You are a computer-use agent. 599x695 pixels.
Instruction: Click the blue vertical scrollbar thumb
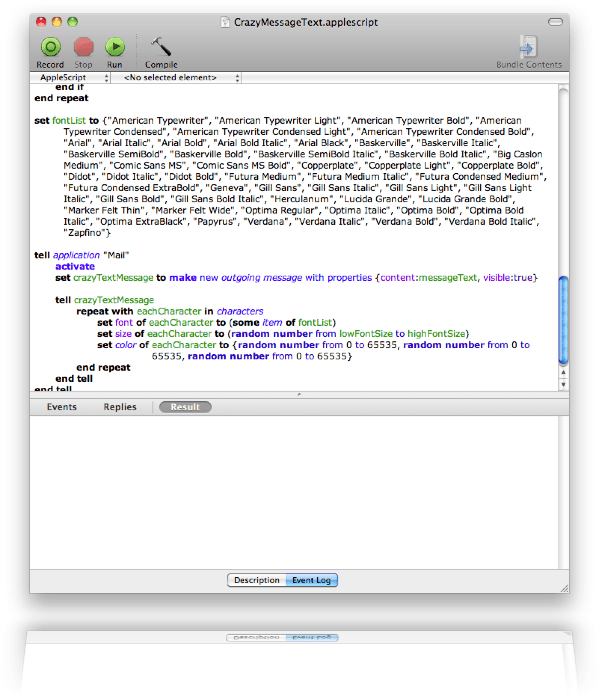coord(563,320)
